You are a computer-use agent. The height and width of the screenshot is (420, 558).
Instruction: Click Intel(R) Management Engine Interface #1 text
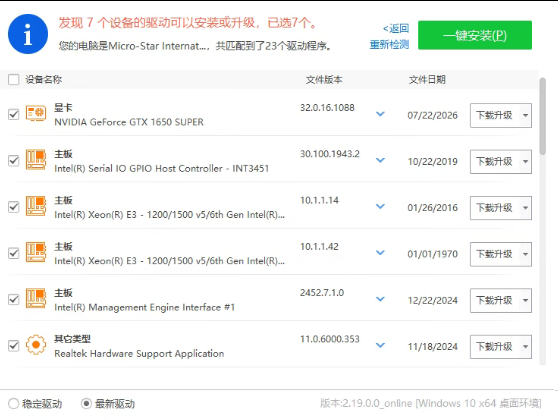click(144, 307)
